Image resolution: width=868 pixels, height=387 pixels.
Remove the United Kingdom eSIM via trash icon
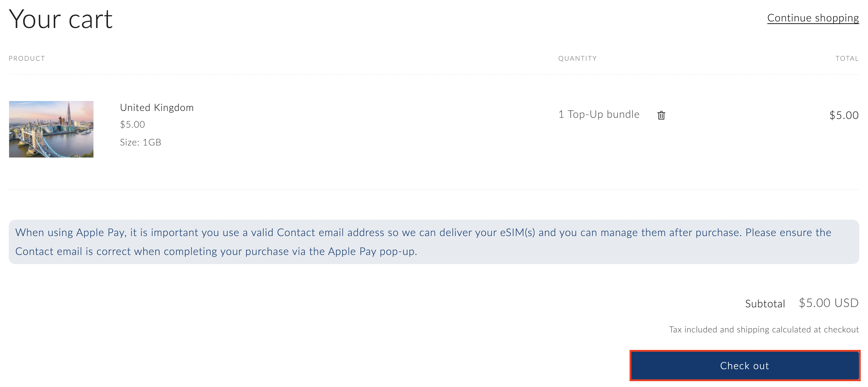[661, 115]
